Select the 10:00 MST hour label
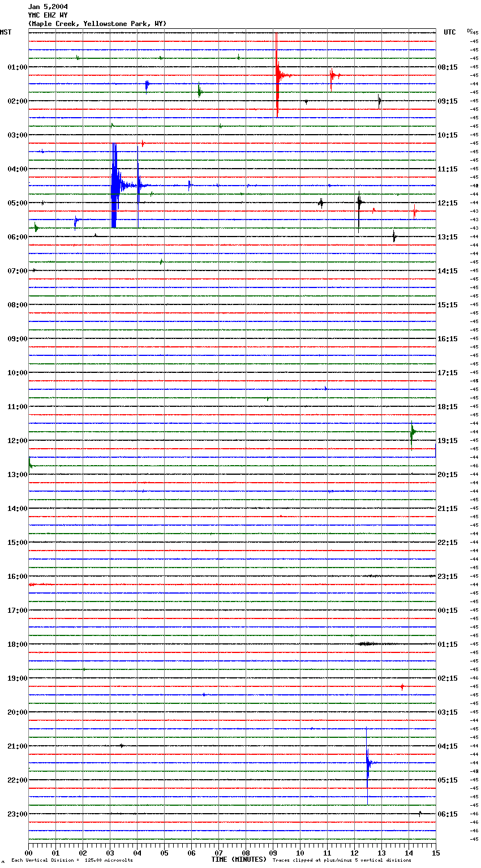The width and height of the screenshot is (481, 868). pyautogui.click(x=18, y=373)
